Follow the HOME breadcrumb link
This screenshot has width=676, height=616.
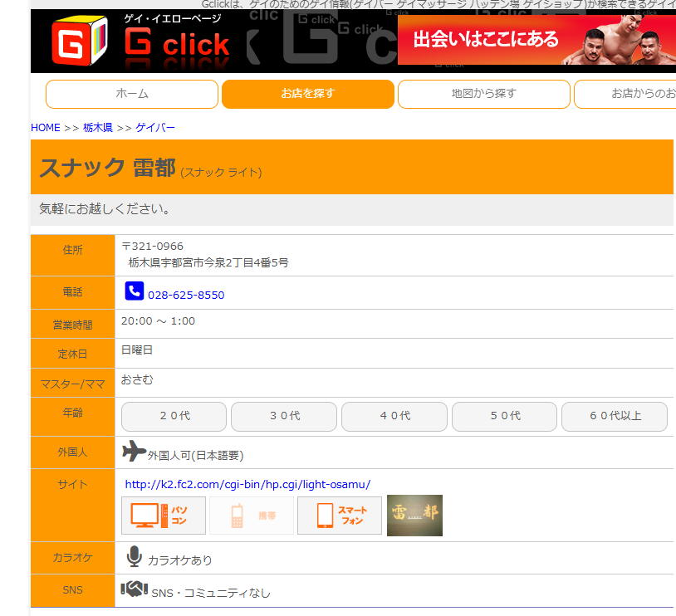tap(46, 128)
